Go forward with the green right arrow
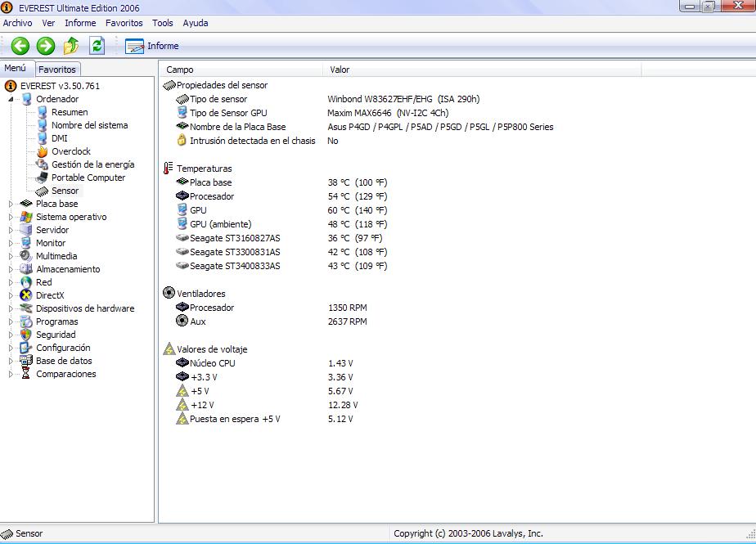Image resolution: width=756 pixels, height=544 pixels. (46, 46)
